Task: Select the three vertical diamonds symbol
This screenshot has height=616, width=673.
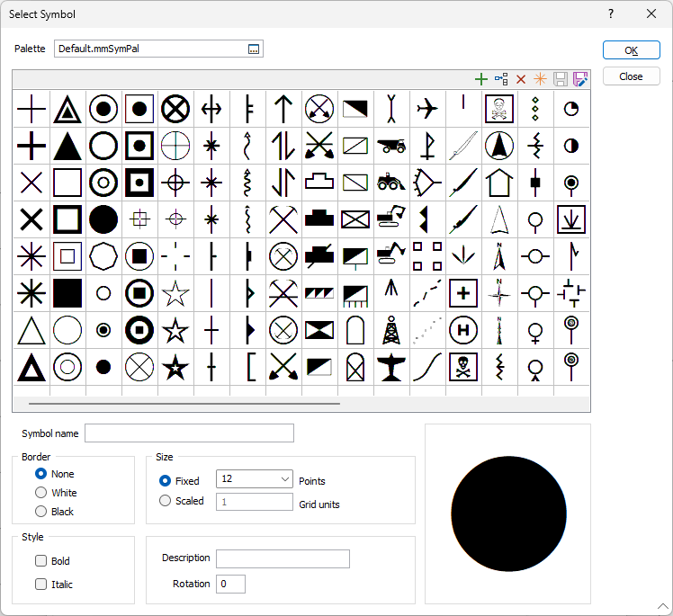Action: coord(535,109)
